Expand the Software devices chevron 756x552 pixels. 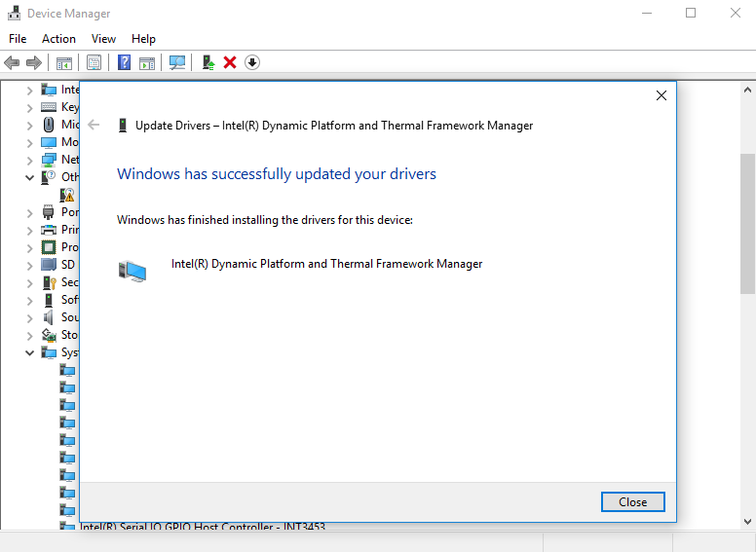(x=30, y=301)
